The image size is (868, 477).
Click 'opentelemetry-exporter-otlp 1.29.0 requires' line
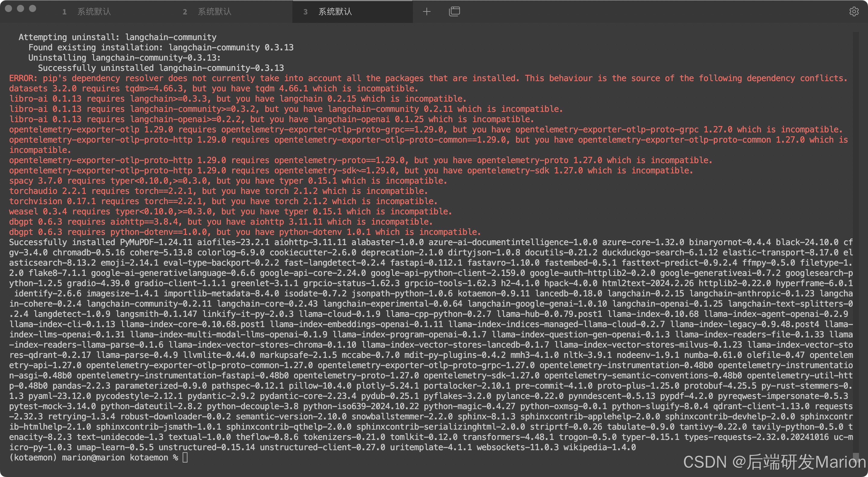point(426,129)
